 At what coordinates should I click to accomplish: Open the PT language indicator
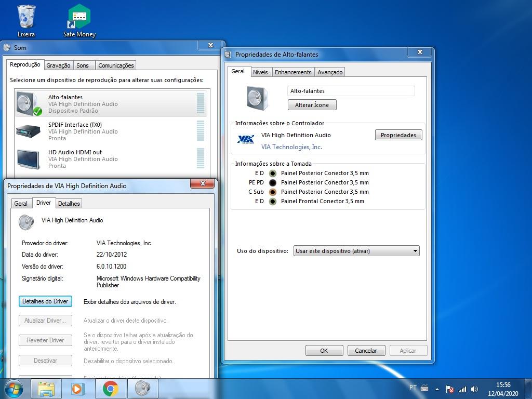(413, 388)
